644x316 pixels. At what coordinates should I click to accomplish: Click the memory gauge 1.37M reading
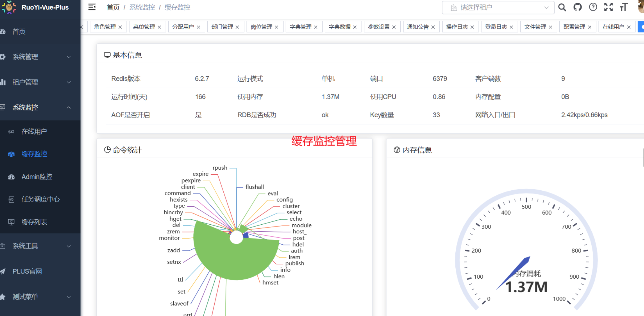pos(527,287)
